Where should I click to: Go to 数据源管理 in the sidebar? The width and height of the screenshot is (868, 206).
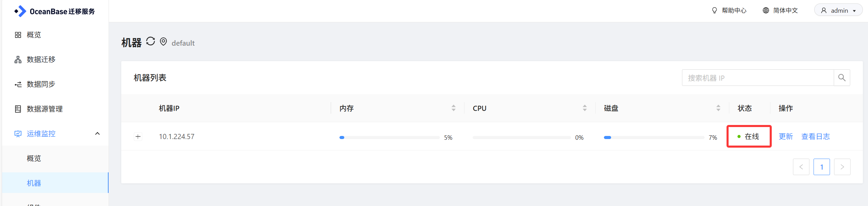point(45,109)
